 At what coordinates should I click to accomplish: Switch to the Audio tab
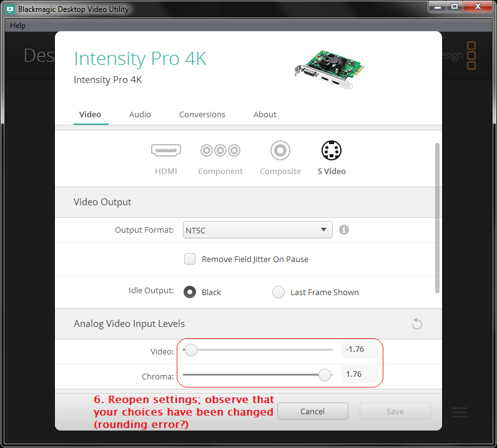pyautogui.click(x=140, y=114)
